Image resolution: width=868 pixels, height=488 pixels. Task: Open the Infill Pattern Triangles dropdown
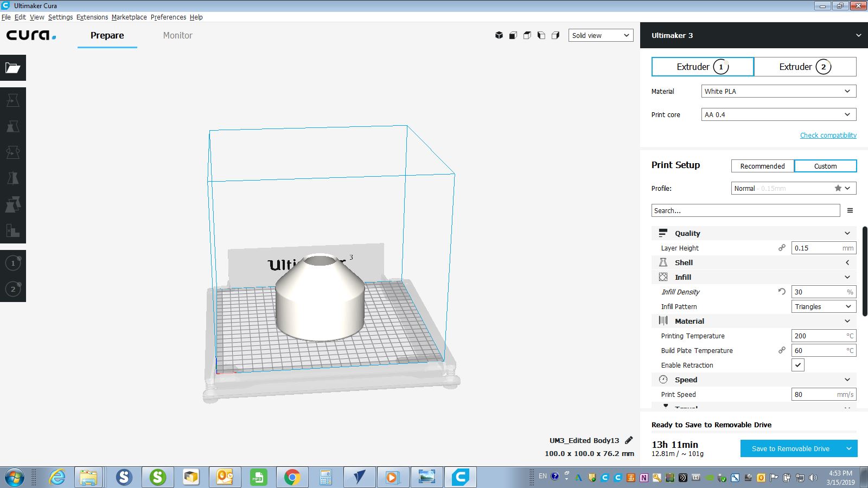tap(824, 306)
